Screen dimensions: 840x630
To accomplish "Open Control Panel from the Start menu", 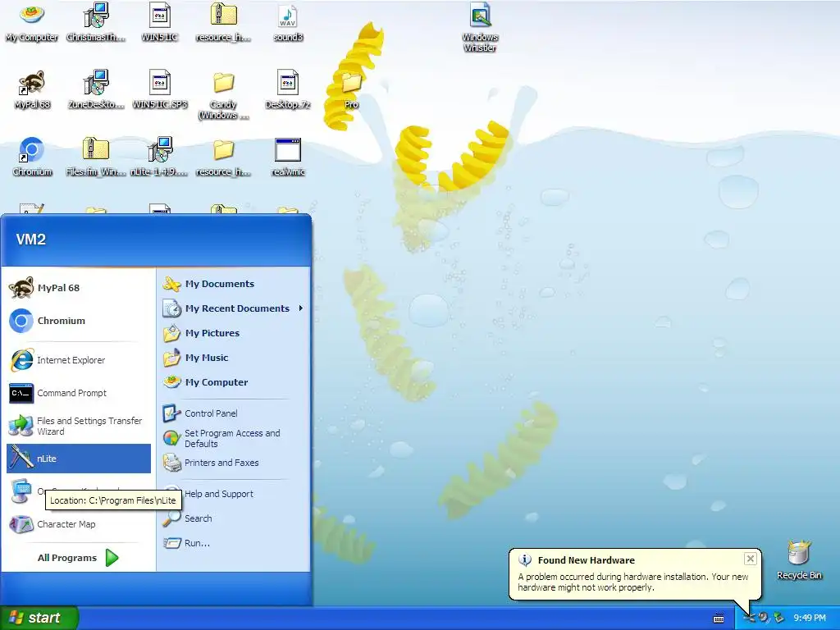I will [233, 413].
